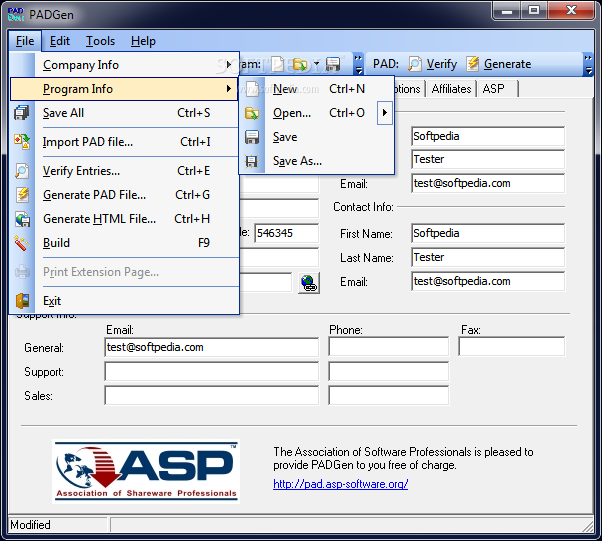
Task: Open the pad.asp-software.org link
Action: (x=340, y=484)
